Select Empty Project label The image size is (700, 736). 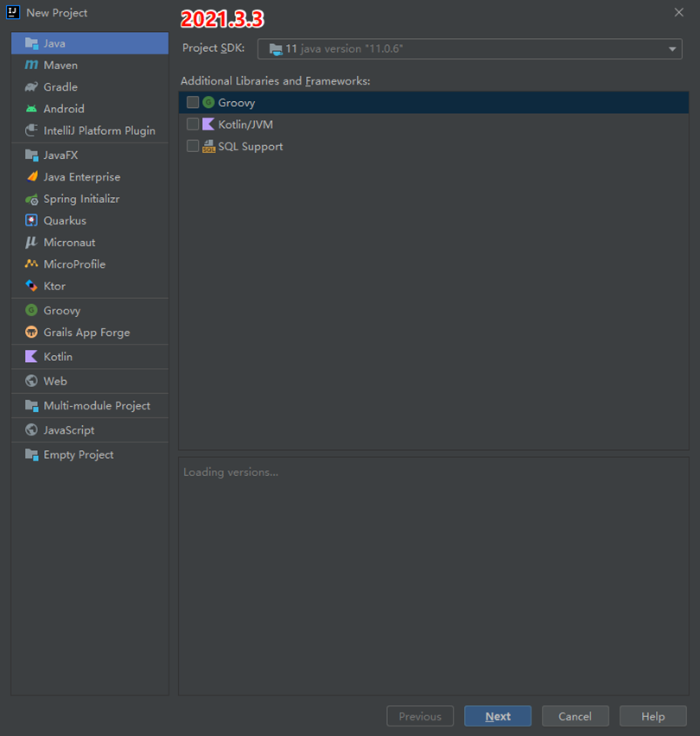(79, 455)
